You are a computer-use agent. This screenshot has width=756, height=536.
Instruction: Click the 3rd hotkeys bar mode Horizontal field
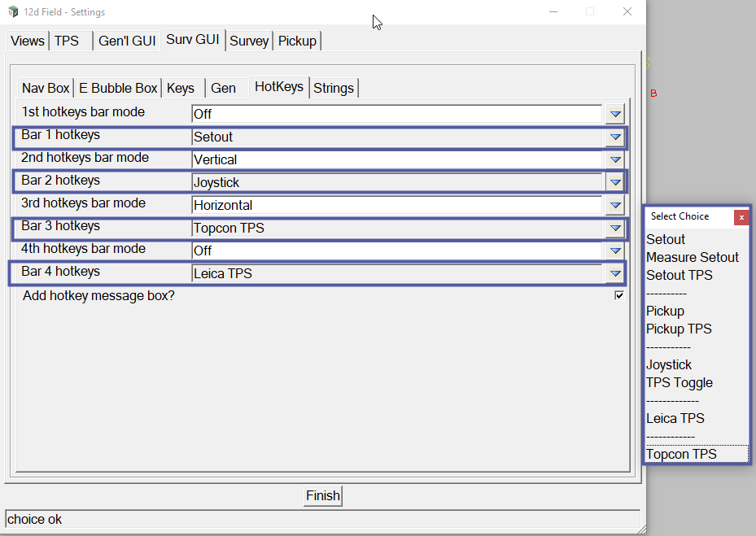pos(397,205)
